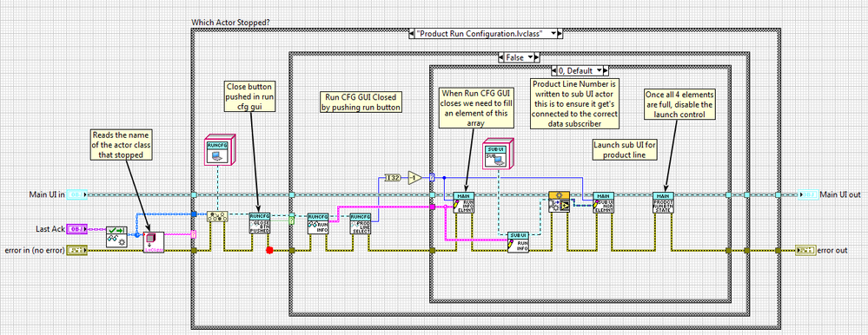
Task: Click the red breakpoint dot on error wire
Action: 269,251
